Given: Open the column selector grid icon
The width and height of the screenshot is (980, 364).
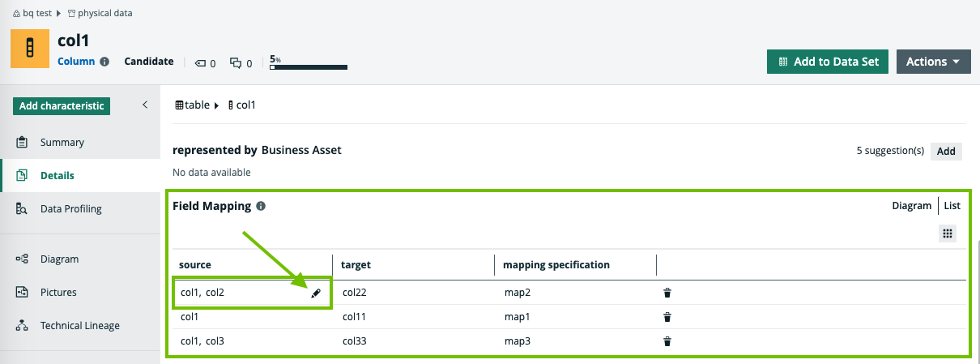Looking at the screenshot, I should tap(948, 233).
